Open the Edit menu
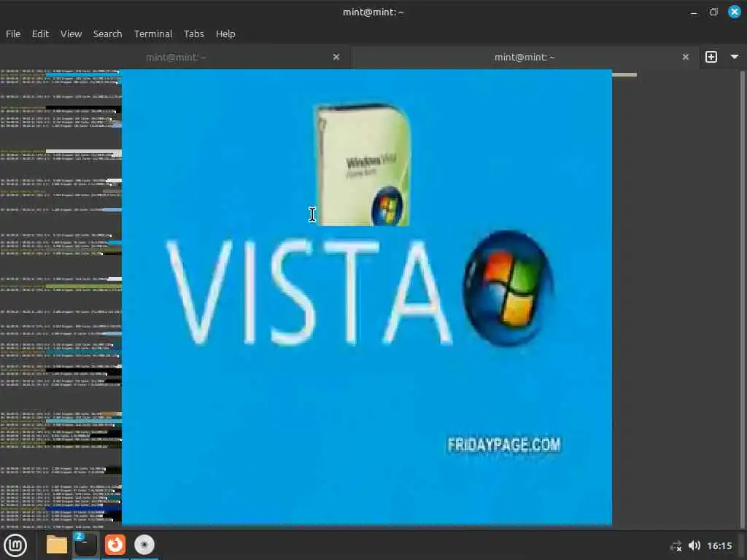Viewport: 747px width, 560px height. [40, 34]
